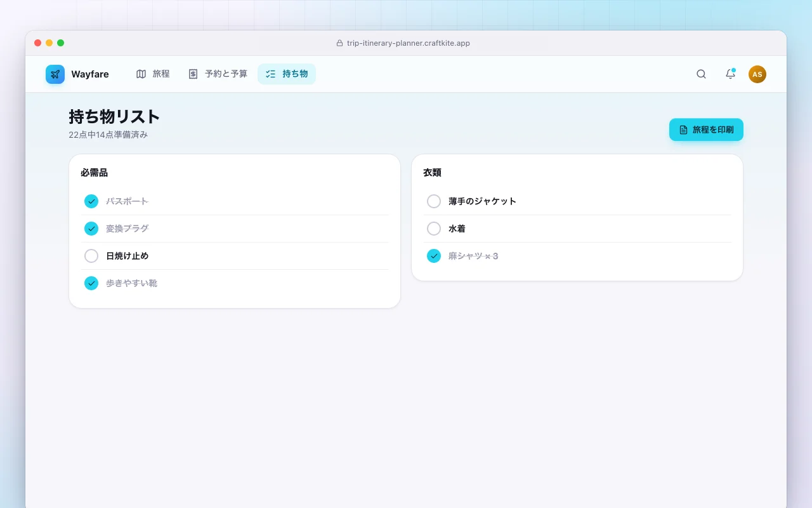Check the 薄手のジャケット item
This screenshot has width=812, height=508.
coord(434,201)
